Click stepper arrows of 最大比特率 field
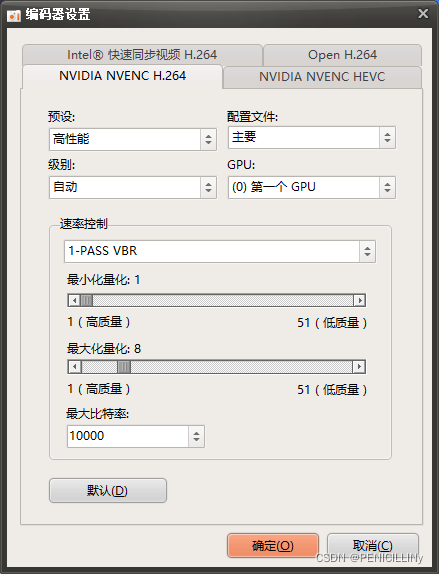Image resolution: width=439 pixels, height=574 pixels. [197, 436]
